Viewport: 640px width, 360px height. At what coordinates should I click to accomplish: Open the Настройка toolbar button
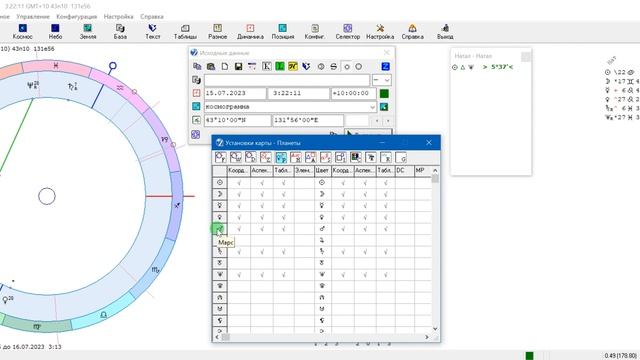pos(380,31)
